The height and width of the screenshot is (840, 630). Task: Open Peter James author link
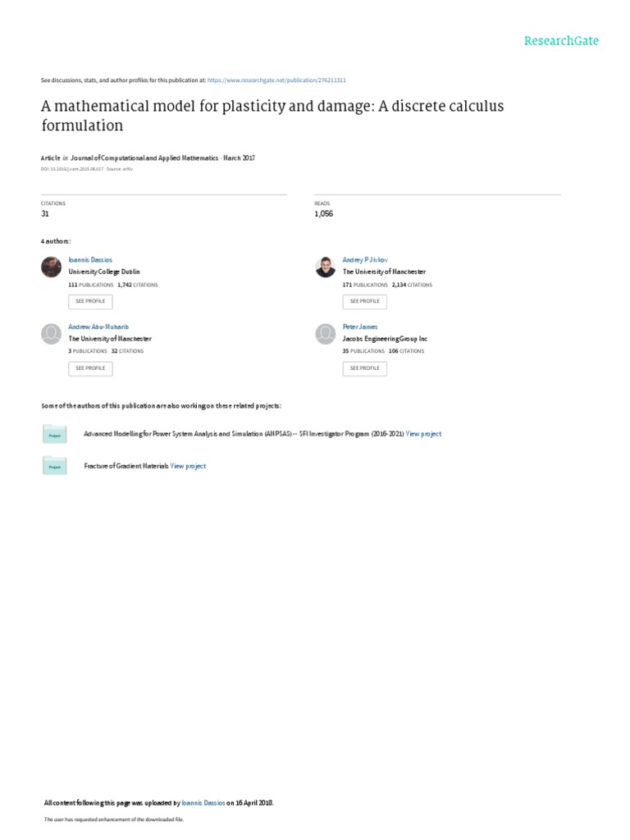tap(360, 326)
